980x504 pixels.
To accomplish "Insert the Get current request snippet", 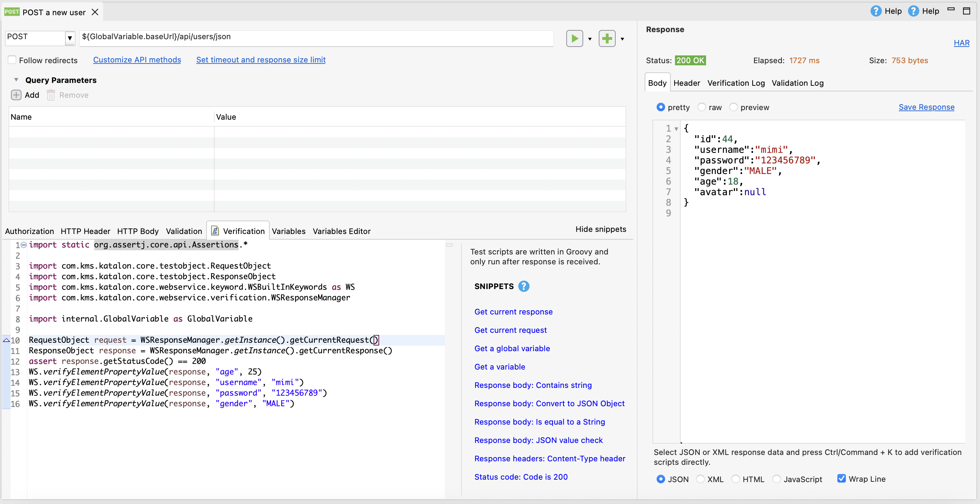I will click(510, 330).
